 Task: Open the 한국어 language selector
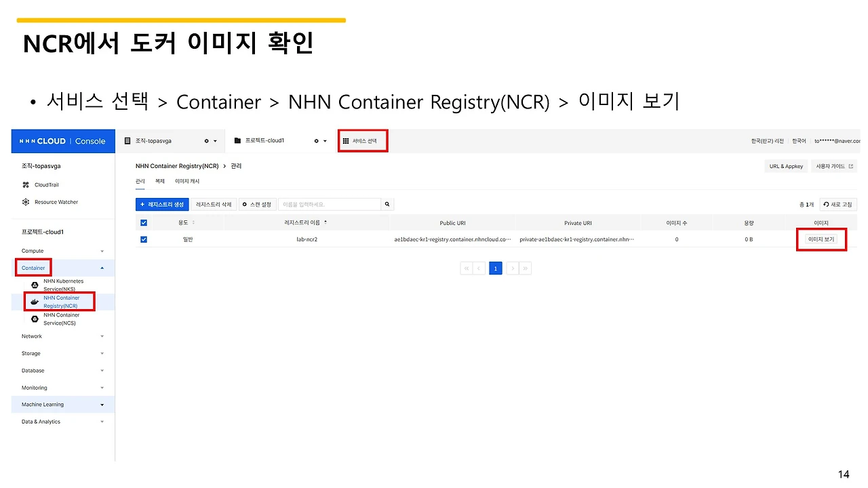click(x=800, y=141)
